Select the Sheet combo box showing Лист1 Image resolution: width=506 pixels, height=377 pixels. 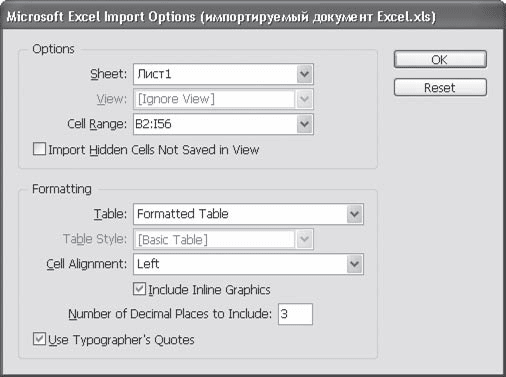coord(223,74)
